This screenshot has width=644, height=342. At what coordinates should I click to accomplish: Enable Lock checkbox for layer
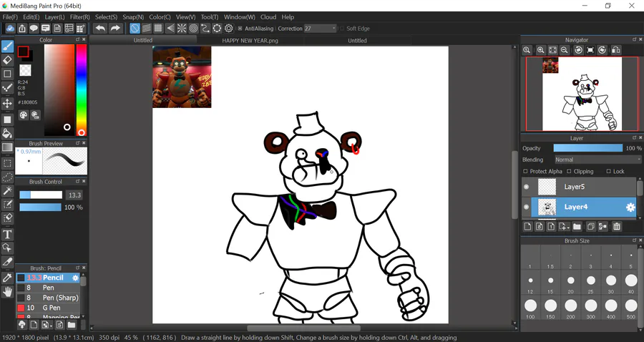pos(608,171)
